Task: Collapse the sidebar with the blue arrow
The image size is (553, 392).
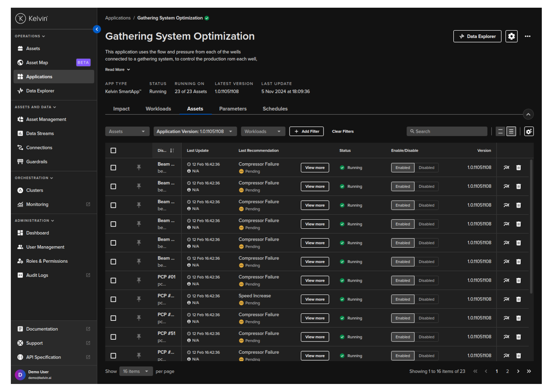Action: pyautogui.click(x=97, y=29)
